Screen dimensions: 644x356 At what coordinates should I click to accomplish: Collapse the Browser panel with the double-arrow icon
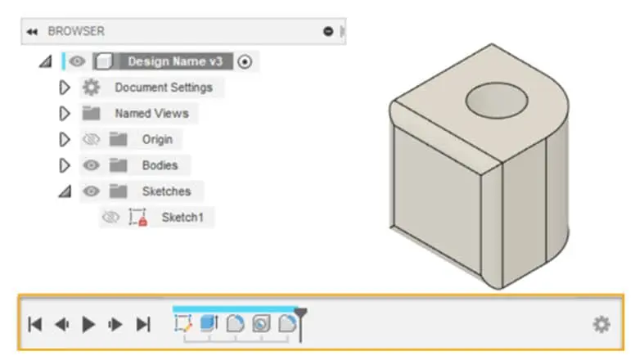32,32
